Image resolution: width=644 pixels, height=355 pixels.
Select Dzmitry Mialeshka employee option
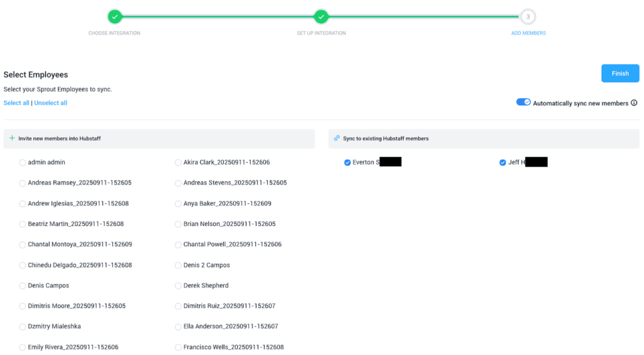(x=23, y=327)
